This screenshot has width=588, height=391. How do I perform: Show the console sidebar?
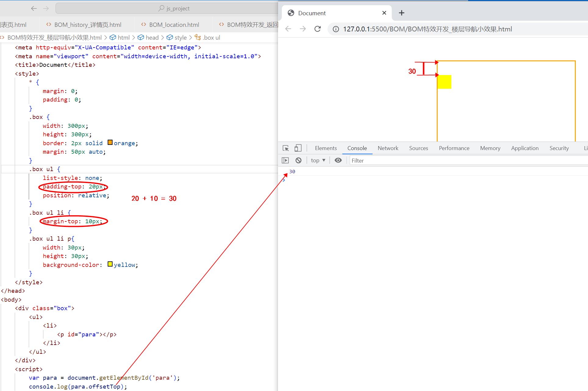click(285, 160)
